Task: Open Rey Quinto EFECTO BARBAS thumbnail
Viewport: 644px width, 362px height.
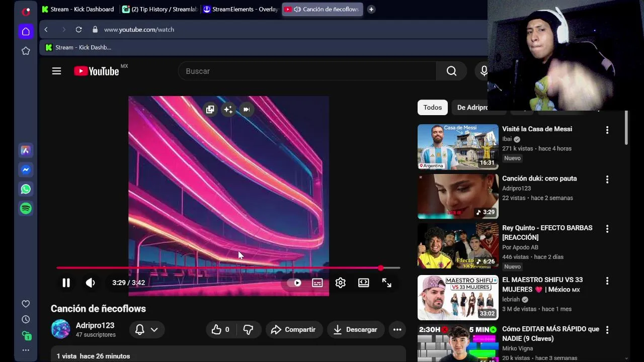Action: pos(458,246)
